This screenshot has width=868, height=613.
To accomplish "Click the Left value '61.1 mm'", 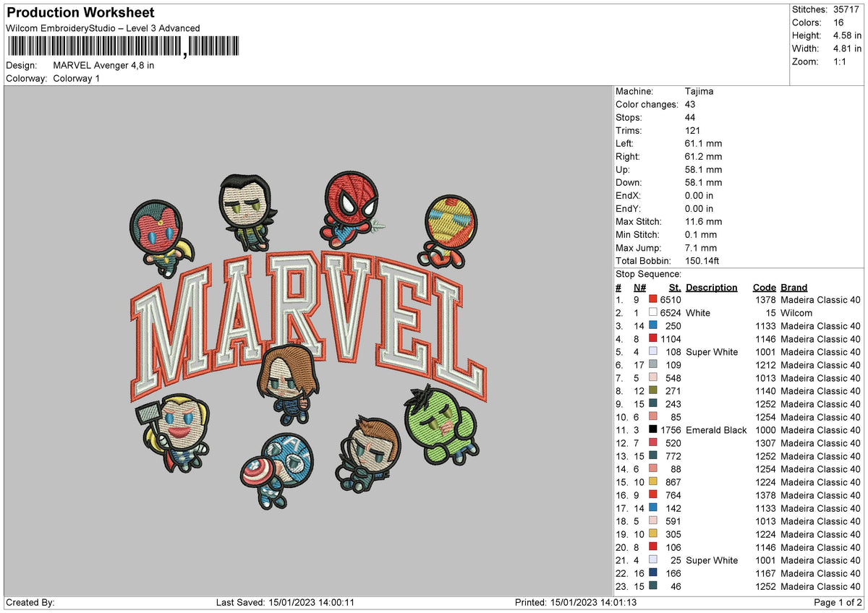I will click(703, 143).
